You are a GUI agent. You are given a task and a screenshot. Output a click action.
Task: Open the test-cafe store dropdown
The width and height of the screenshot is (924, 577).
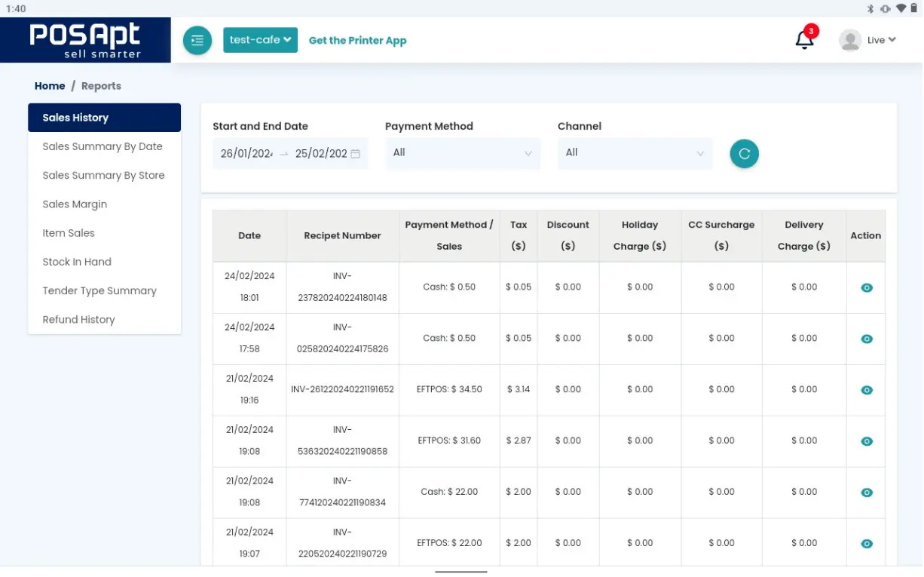click(x=260, y=40)
